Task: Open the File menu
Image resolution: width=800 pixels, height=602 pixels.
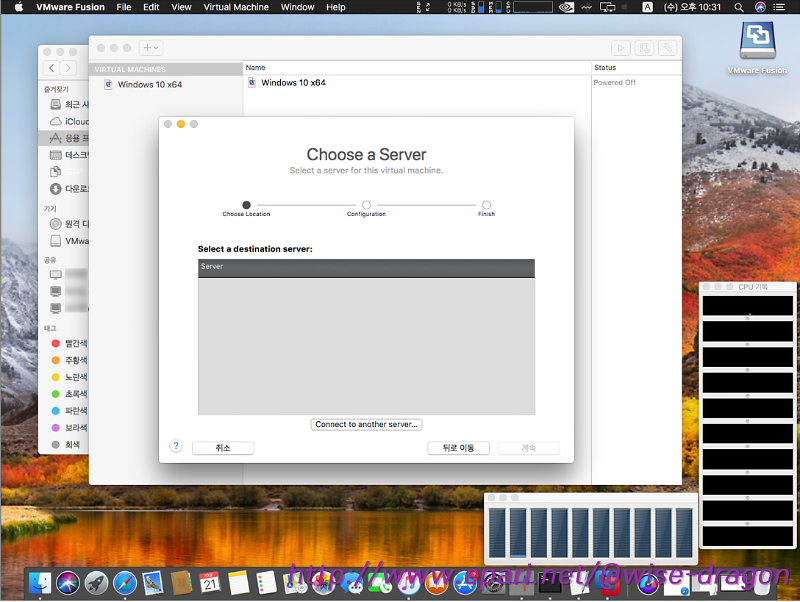Action: pos(123,7)
